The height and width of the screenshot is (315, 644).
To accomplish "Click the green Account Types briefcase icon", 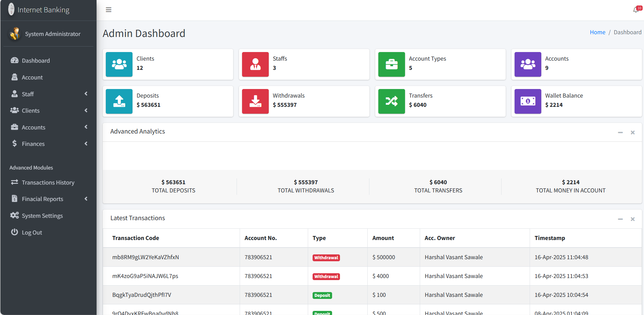I will coord(392,64).
